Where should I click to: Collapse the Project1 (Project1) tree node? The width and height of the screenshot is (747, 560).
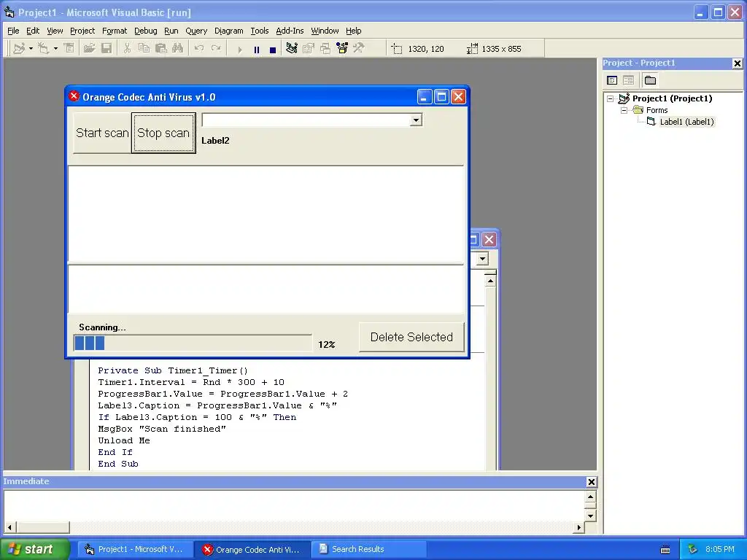coord(611,98)
